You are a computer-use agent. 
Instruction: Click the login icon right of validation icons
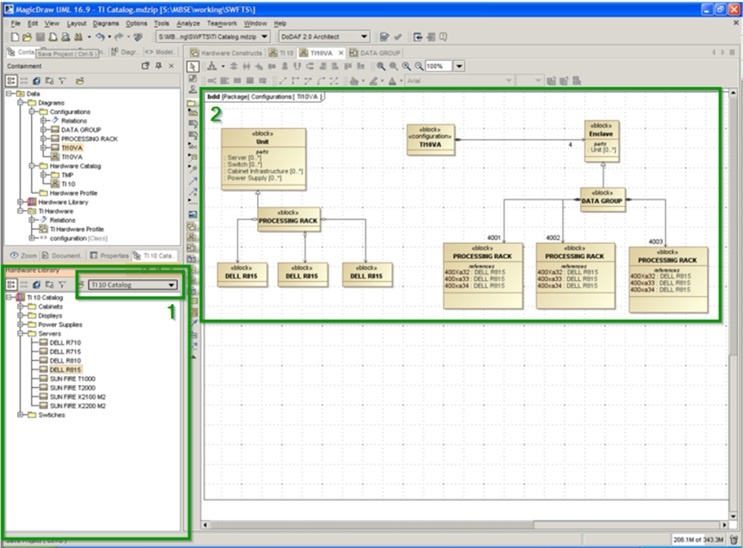tap(418, 37)
